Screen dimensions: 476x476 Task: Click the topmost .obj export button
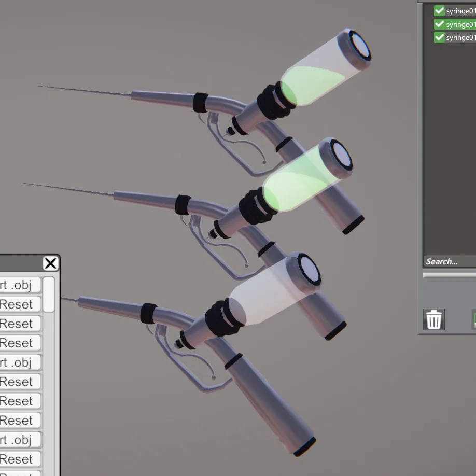pyautogui.click(x=20, y=285)
